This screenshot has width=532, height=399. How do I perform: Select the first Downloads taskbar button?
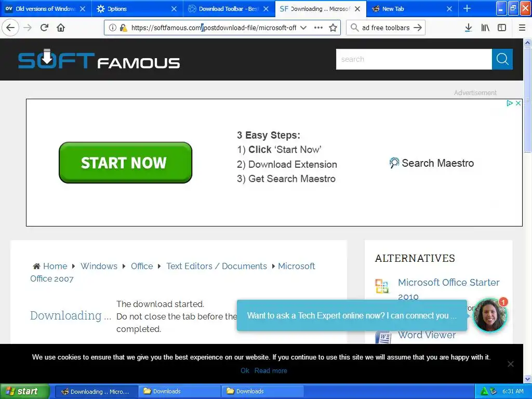pyautogui.click(x=180, y=392)
